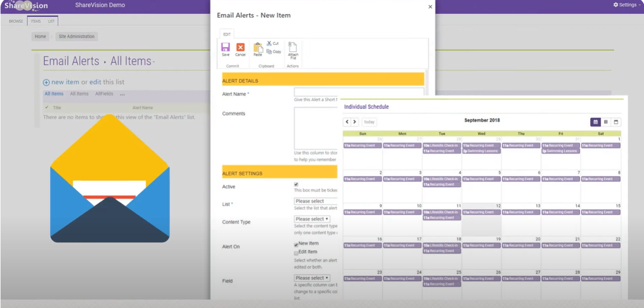Image resolution: width=644 pixels, height=308 pixels.
Task: Click the Settings gear icon
Action: pyautogui.click(x=615, y=5)
